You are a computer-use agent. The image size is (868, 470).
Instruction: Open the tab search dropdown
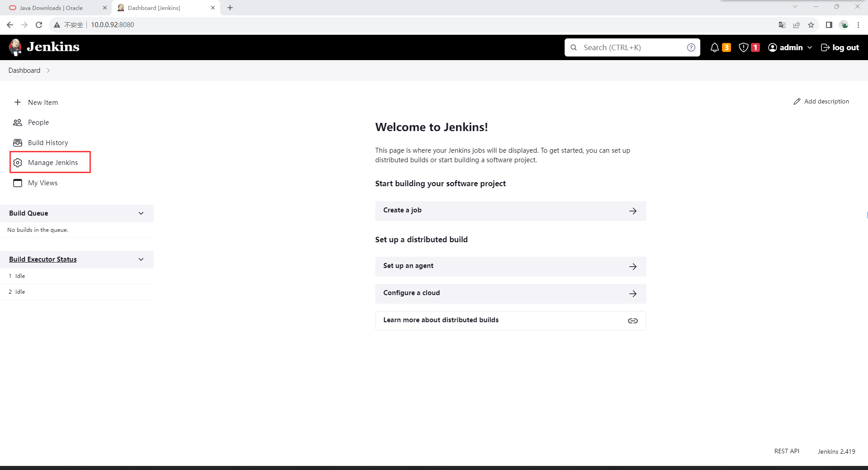tap(795, 6)
